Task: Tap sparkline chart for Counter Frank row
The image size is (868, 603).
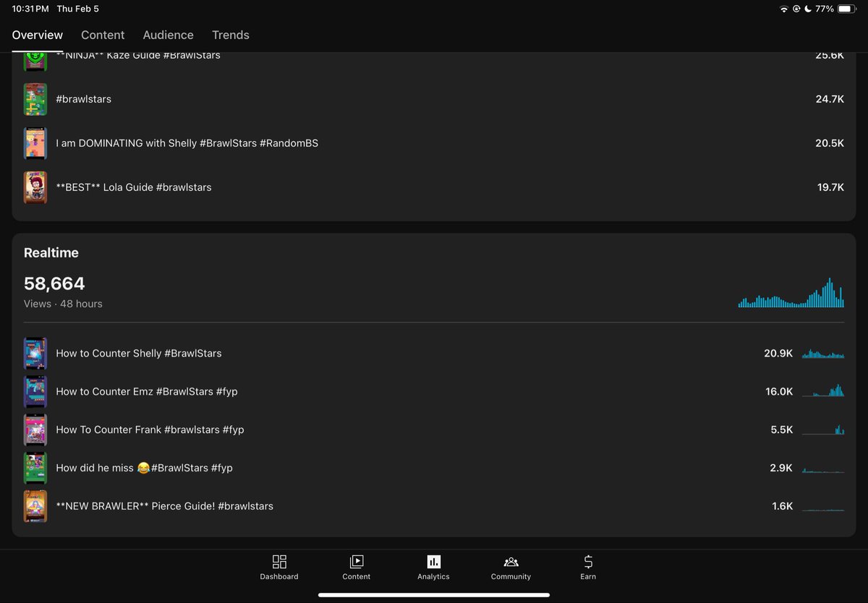Action: 823,429
